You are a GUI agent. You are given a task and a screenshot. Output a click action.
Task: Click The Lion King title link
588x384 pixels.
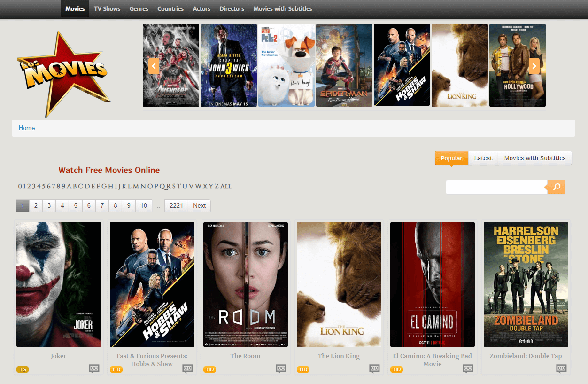pos(339,356)
